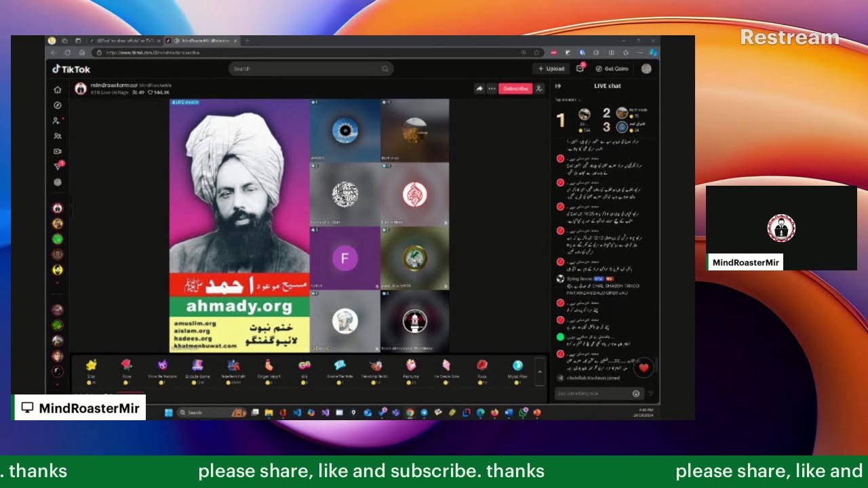The width and height of the screenshot is (868, 488).
Task: Open the mindroastermeer host profile picture
Action: tap(81, 89)
